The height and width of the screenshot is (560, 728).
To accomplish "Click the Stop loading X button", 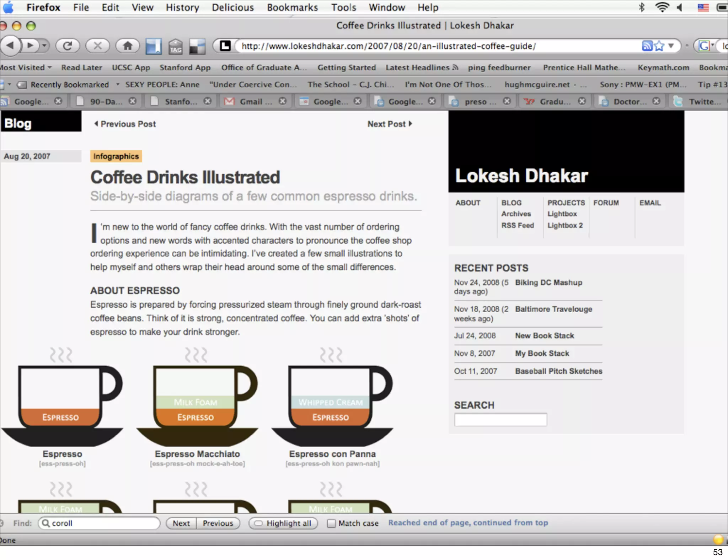I will (x=97, y=45).
